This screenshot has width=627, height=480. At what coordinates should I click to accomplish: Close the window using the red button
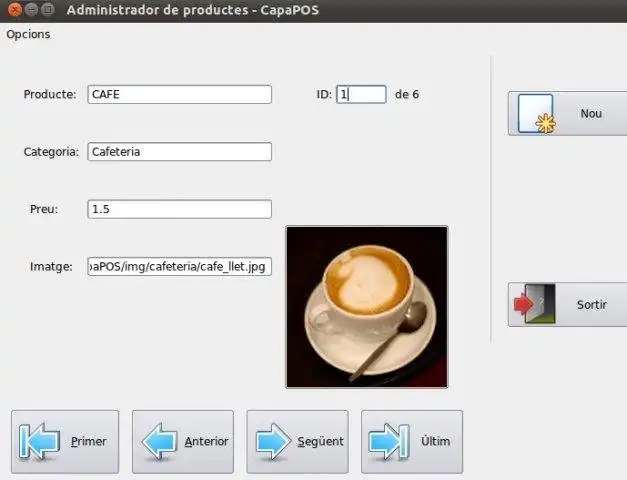pos(15,9)
